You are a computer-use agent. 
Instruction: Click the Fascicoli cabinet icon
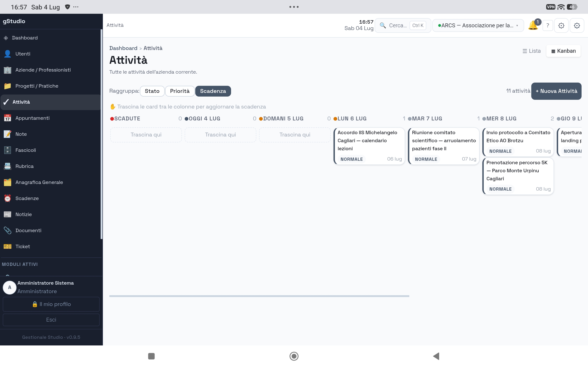(x=8, y=150)
